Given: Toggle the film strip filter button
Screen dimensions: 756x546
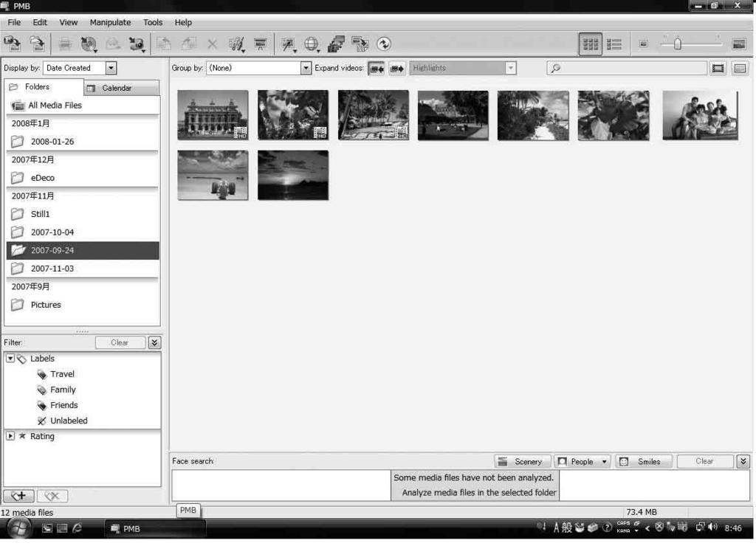Looking at the screenshot, I should click(x=718, y=68).
